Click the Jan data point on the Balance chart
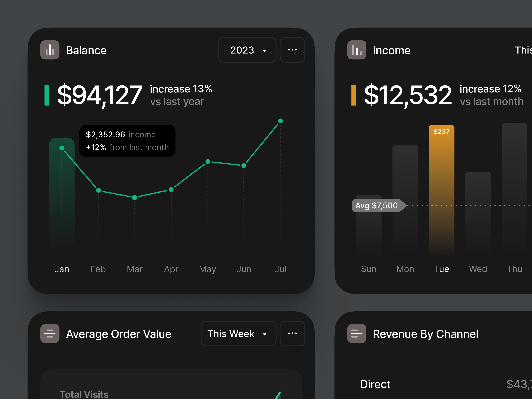This screenshot has height=399, width=532. click(x=62, y=148)
